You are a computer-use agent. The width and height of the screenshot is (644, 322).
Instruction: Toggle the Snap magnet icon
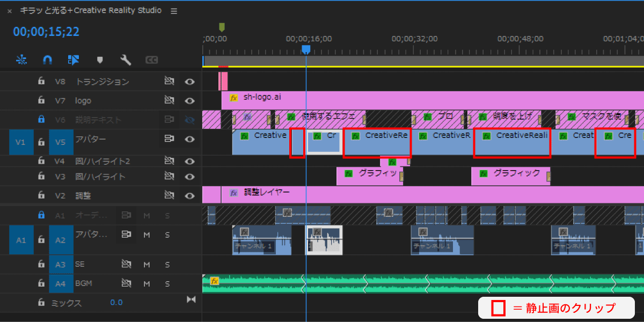coord(47,60)
